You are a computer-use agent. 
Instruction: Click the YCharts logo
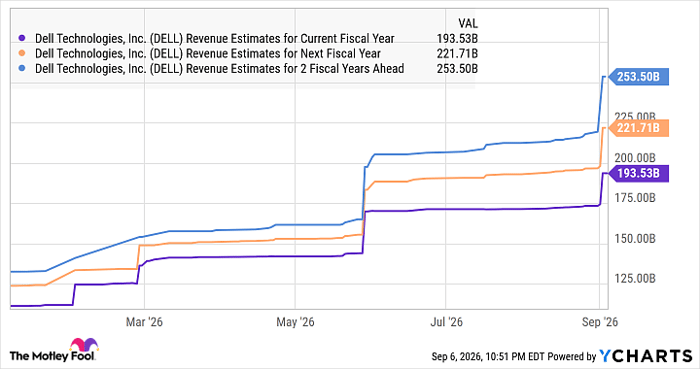click(x=646, y=356)
